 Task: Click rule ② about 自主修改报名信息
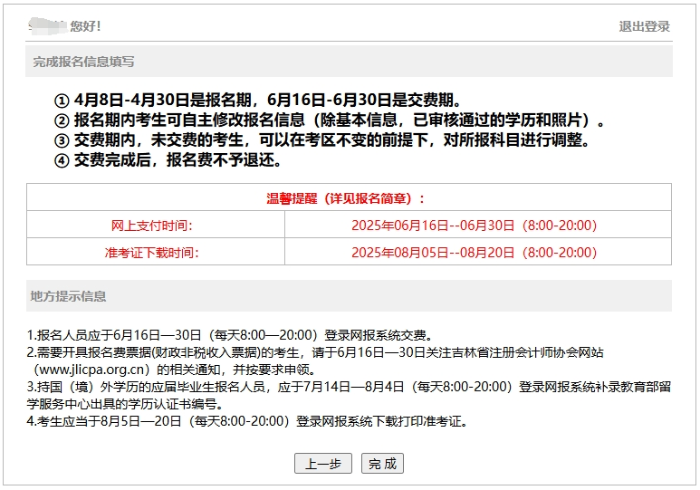click(x=330, y=120)
